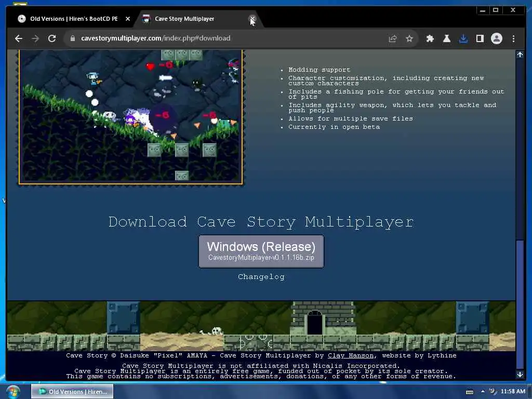
Task: Open Chrome three-dot menu
Action: [513, 38]
